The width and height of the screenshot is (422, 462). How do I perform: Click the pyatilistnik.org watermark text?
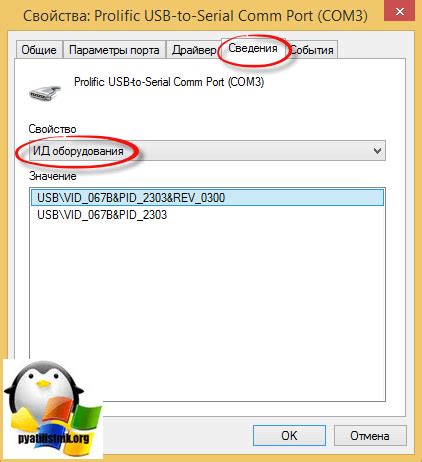click(53, 438)
